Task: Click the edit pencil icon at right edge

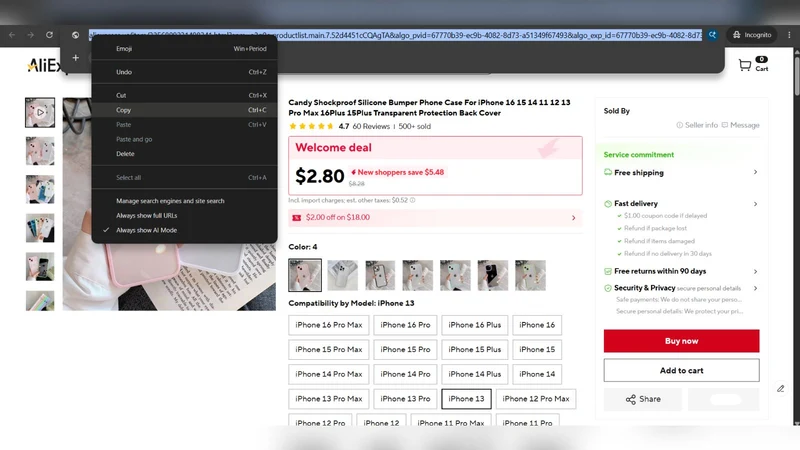Action: tap(781, 389)
